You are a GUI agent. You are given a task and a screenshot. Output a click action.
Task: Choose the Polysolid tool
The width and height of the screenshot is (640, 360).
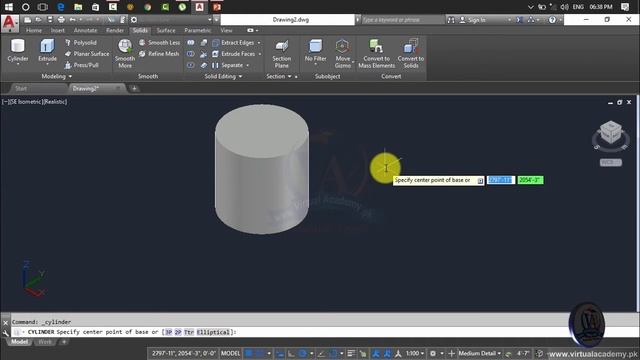[x=80, y=42]
